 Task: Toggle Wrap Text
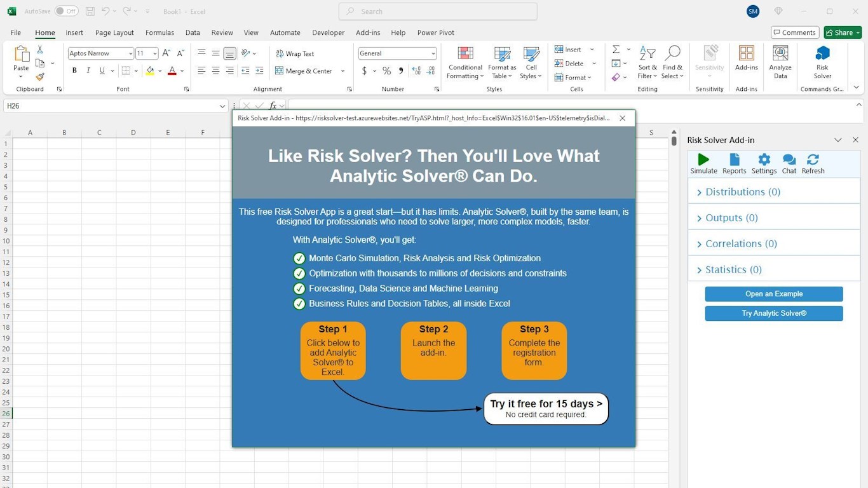(295, 54)
